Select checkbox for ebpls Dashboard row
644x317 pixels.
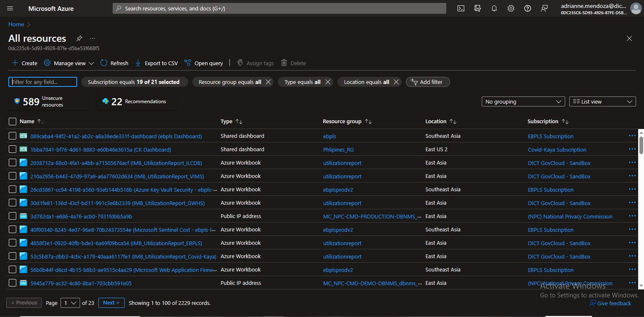coord(13,136)
